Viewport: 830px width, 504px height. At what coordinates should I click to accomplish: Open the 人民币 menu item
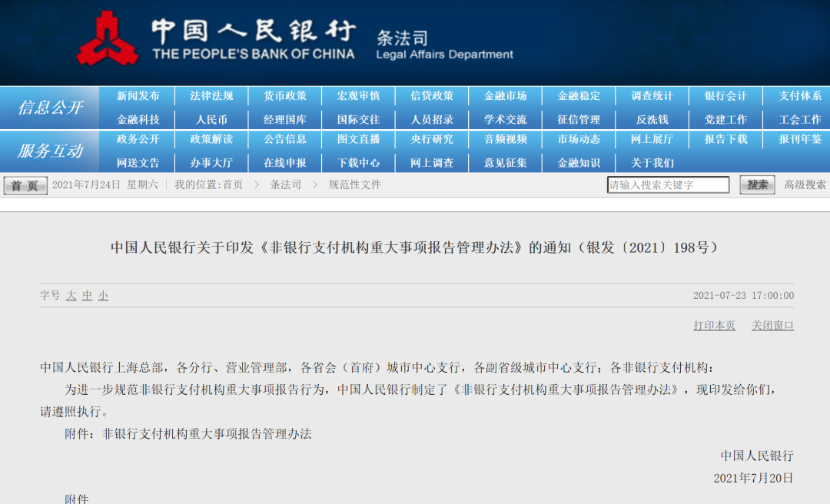(211, 120)
